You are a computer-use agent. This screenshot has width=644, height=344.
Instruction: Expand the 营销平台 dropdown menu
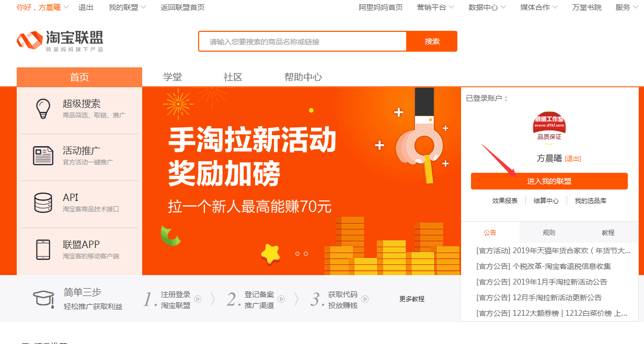pyautogui.click(x=435, y=7)
